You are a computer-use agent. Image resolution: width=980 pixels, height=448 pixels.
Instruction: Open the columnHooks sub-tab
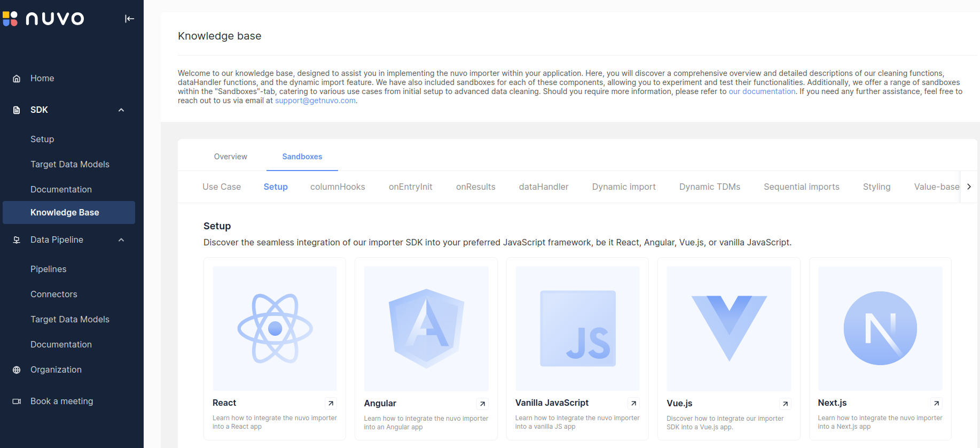coord(338,187)
